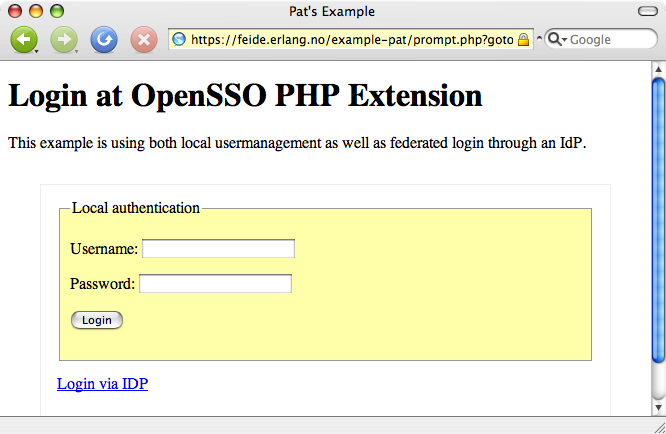
Task: Open the search engine magnifier dropdown
Action: (557, 39)
